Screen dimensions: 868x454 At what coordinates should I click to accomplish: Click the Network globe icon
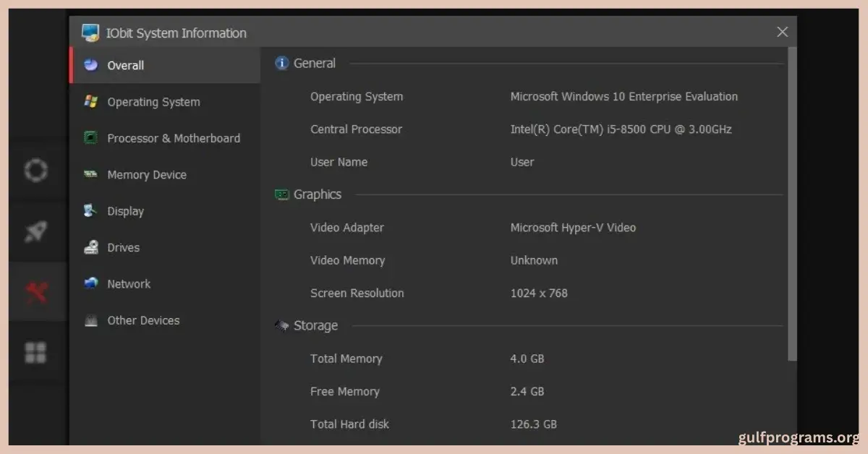90,283
